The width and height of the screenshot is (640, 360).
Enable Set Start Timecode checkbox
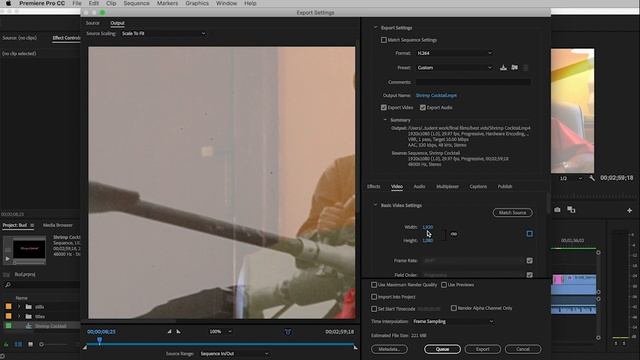[374, 309]
